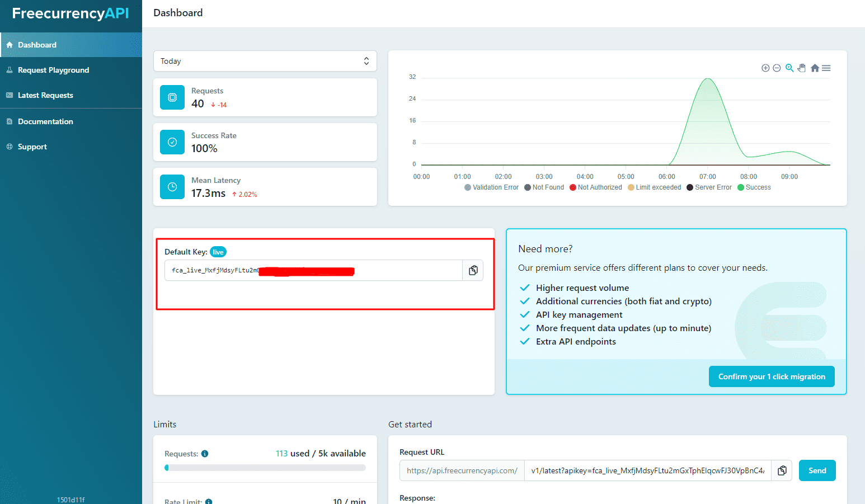Click Higher request volume feature line
The height and width of the screenshot is (504, 865).
582,288
